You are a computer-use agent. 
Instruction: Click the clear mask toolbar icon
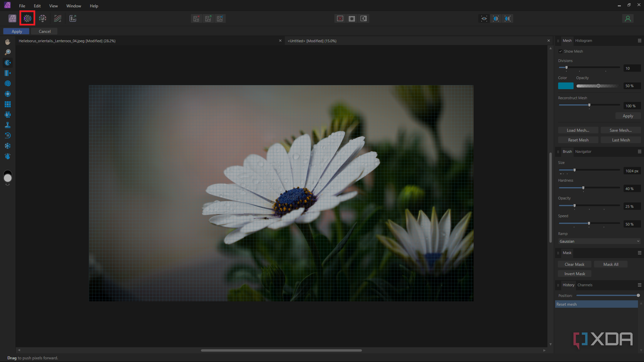[x=340, y=18]
